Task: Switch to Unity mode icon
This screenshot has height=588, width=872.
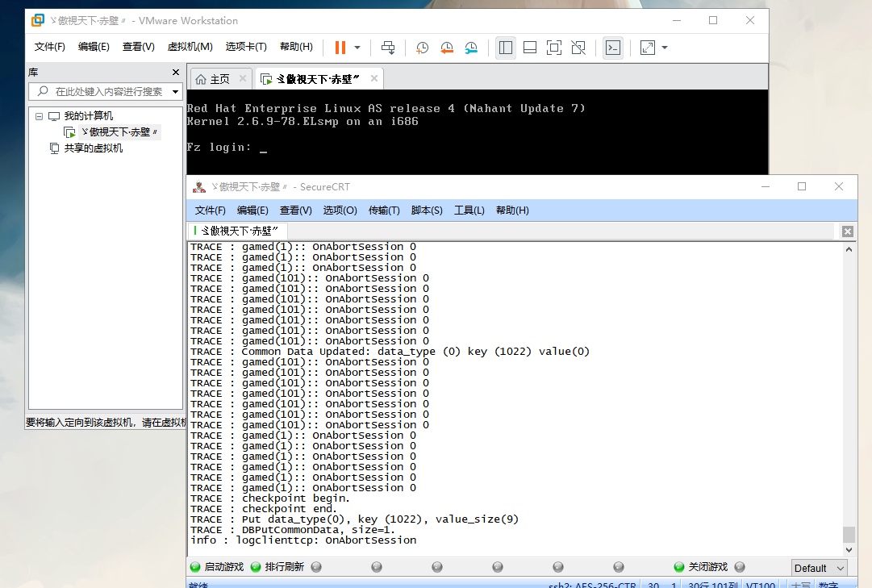Action: pos(578,48)
